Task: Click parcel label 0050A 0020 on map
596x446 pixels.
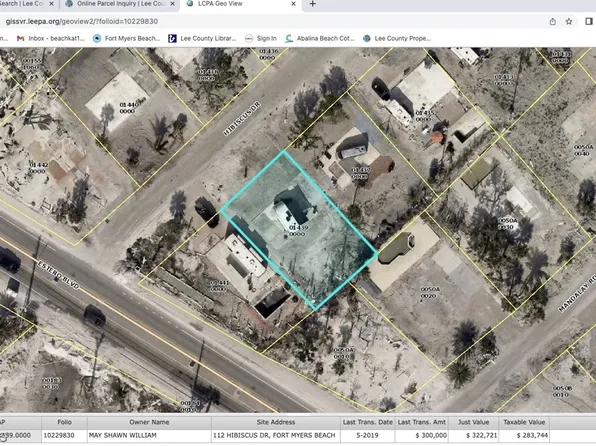Action: click(430, 292)
